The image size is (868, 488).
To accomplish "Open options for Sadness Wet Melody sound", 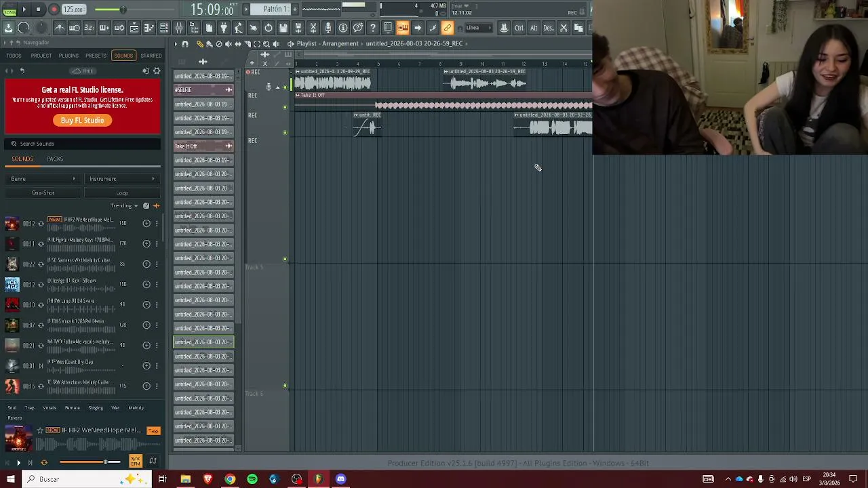I will (157, 264).
